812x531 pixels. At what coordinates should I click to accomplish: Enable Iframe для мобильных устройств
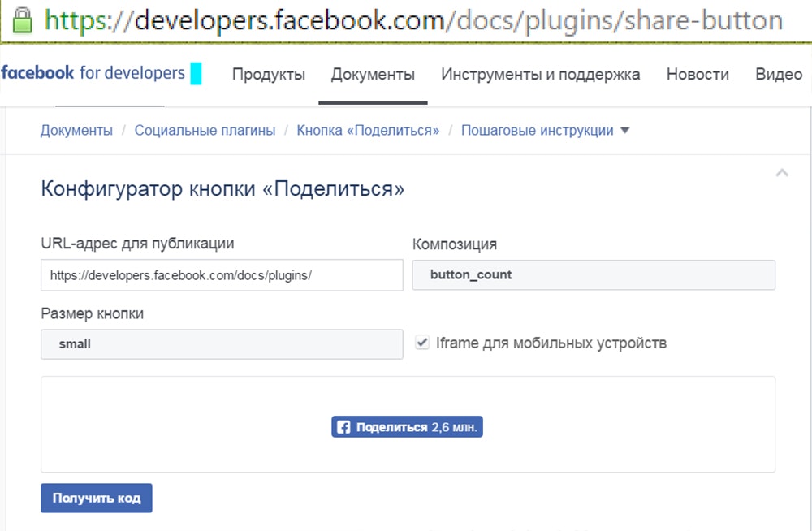(421, 343)
